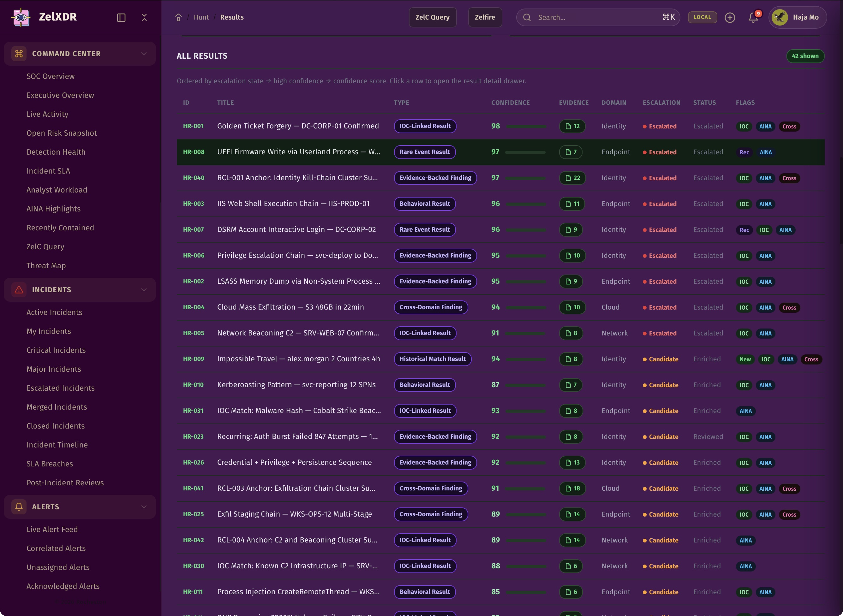This screenshot has height=616, width=843.
Task: Toggle the LOCAL environment badge
Action: pos(702,17)
